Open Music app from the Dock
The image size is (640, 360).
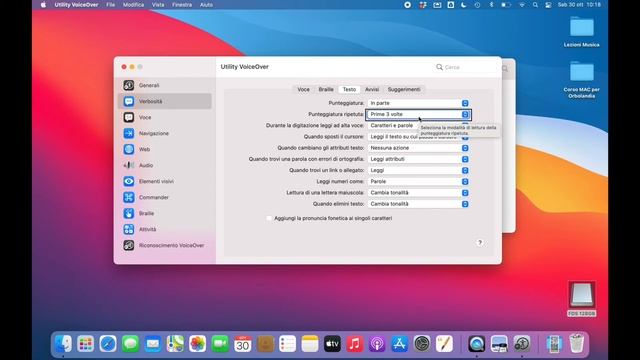click(x=355, y=344)
